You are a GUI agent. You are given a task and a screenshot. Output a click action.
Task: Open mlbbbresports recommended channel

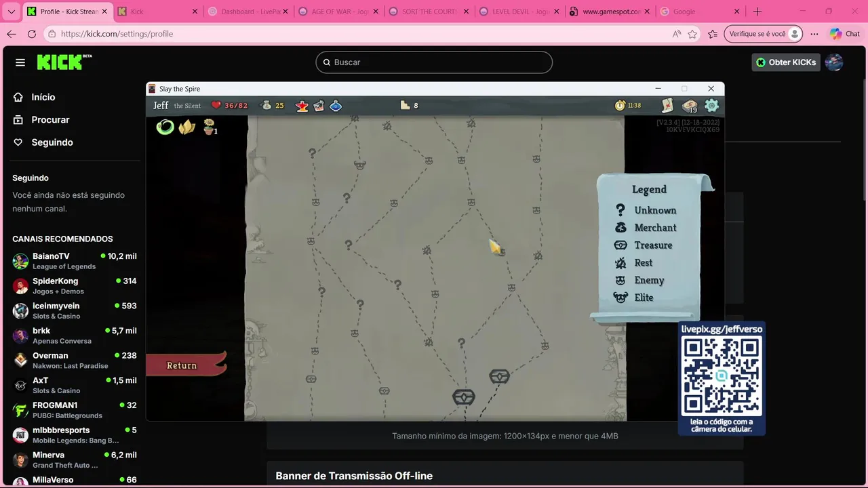[x=75, y=434]
